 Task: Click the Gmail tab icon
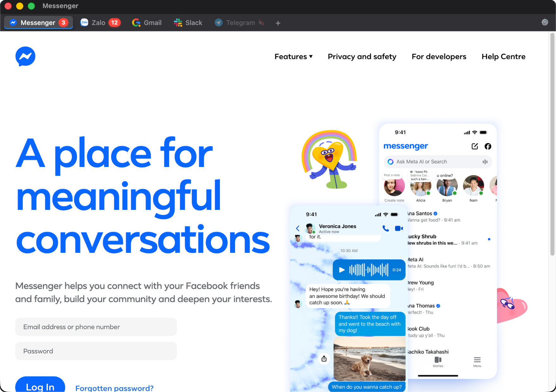coord(136,22)
